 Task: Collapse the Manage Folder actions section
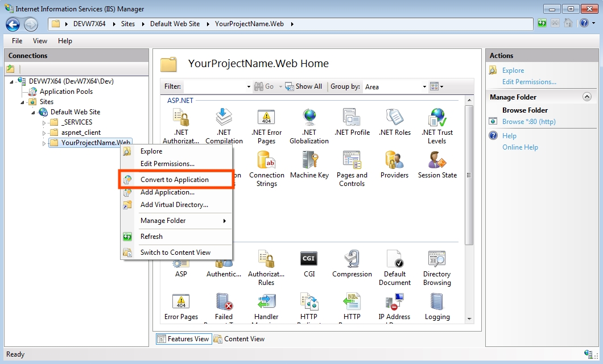click(587, 97)
